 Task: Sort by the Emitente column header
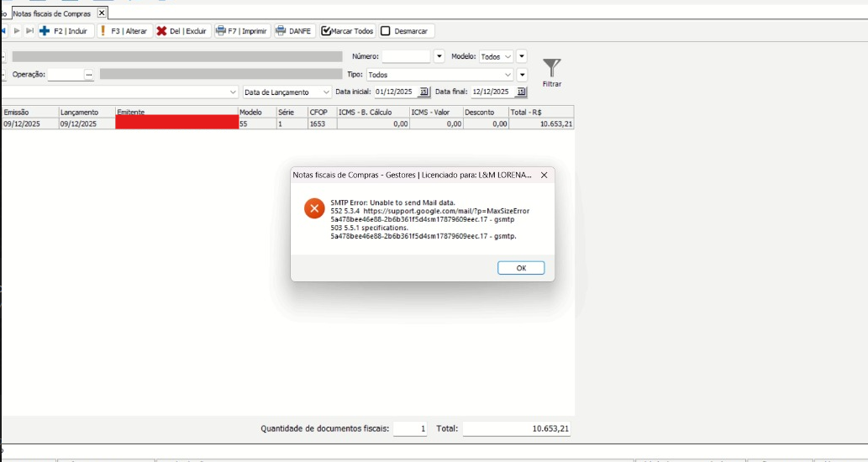tap(176, 112)
